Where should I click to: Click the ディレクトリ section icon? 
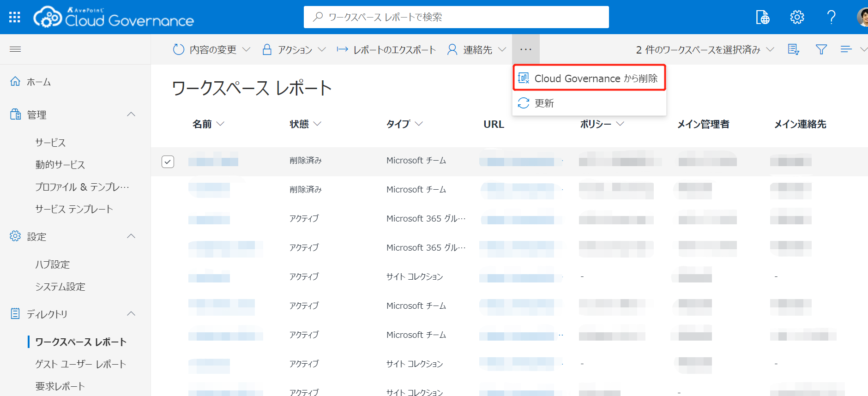15,314
